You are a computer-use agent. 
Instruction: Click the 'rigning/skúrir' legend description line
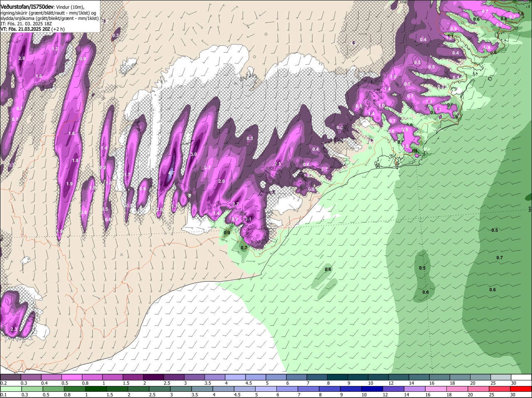[48, 13]
